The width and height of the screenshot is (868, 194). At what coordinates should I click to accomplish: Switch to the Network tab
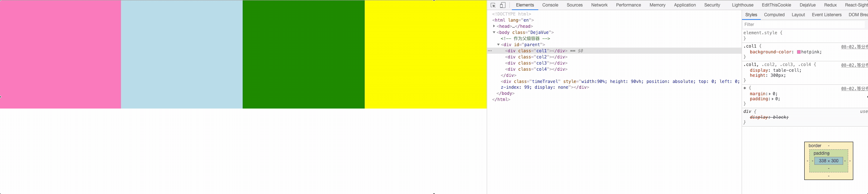coord(599,5)
